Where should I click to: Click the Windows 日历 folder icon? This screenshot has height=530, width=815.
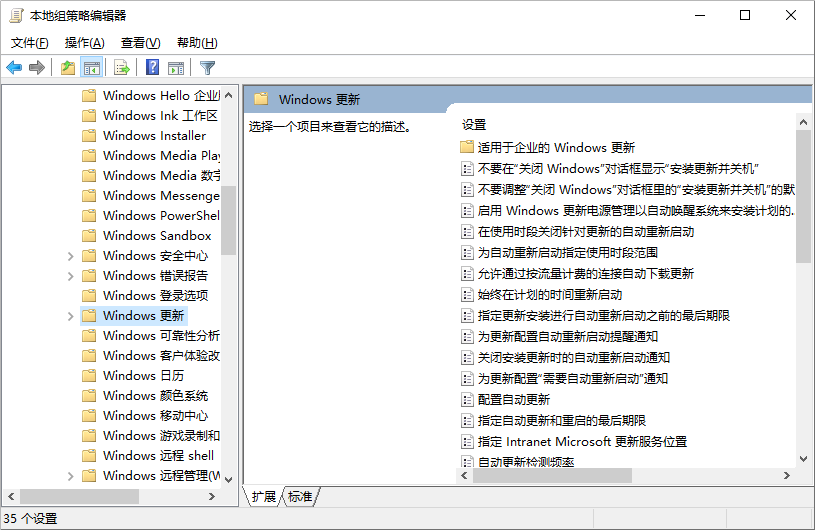(x=89, y=376)
